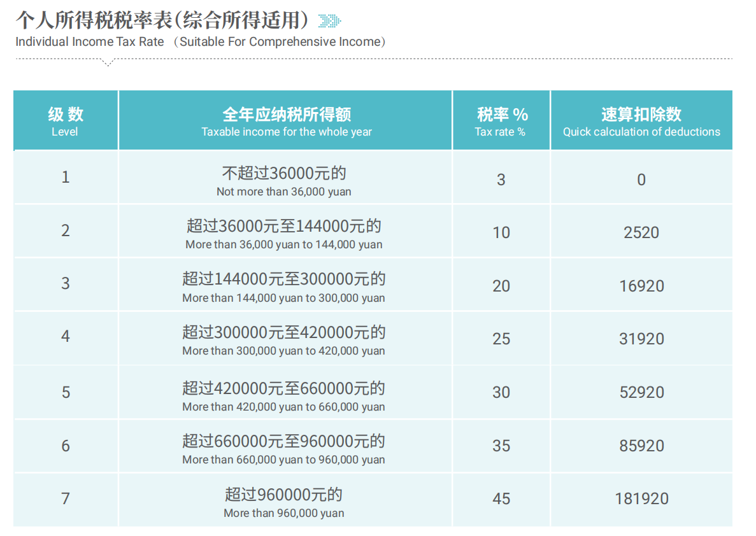Click the "Quick calculation of deductions" header

tap(641, 121)
